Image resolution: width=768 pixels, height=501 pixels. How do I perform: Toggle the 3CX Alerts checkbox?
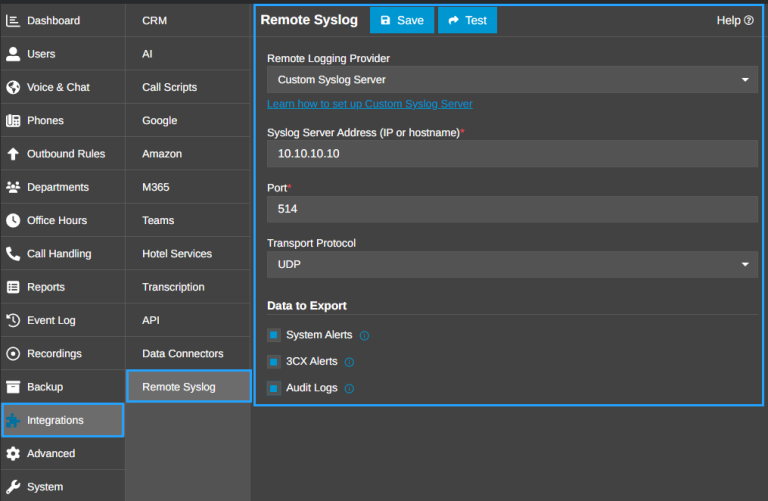pos(274,361)
